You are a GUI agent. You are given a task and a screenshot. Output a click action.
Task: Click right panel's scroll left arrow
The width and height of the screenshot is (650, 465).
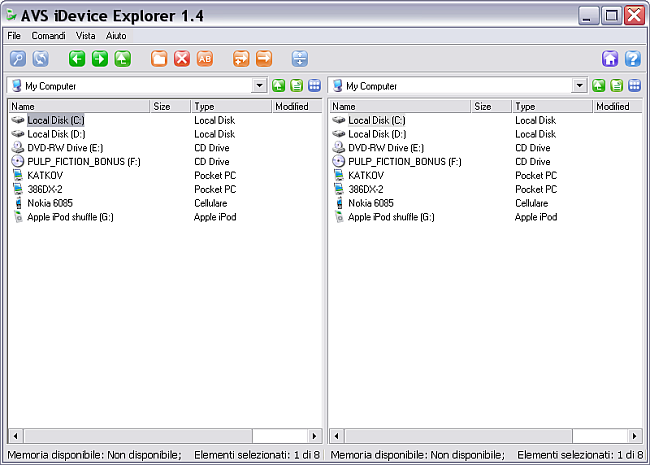[337, 436]
